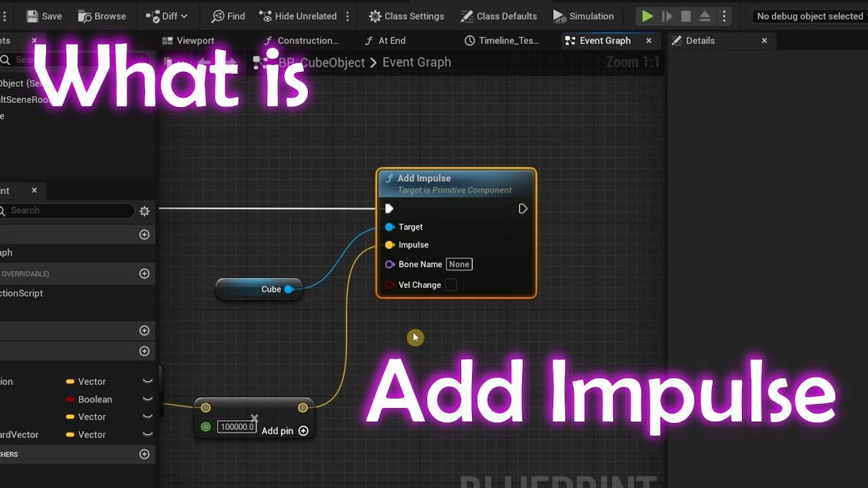This screenshot has width=868, height=488.
Task: Click the eject button in toolbar
Action: (x=705, y=16)
